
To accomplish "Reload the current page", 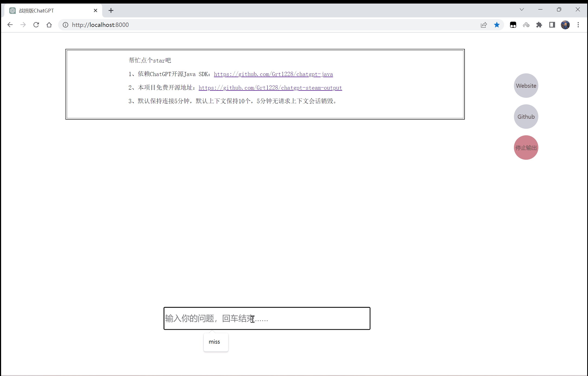I will coord(36,25).
